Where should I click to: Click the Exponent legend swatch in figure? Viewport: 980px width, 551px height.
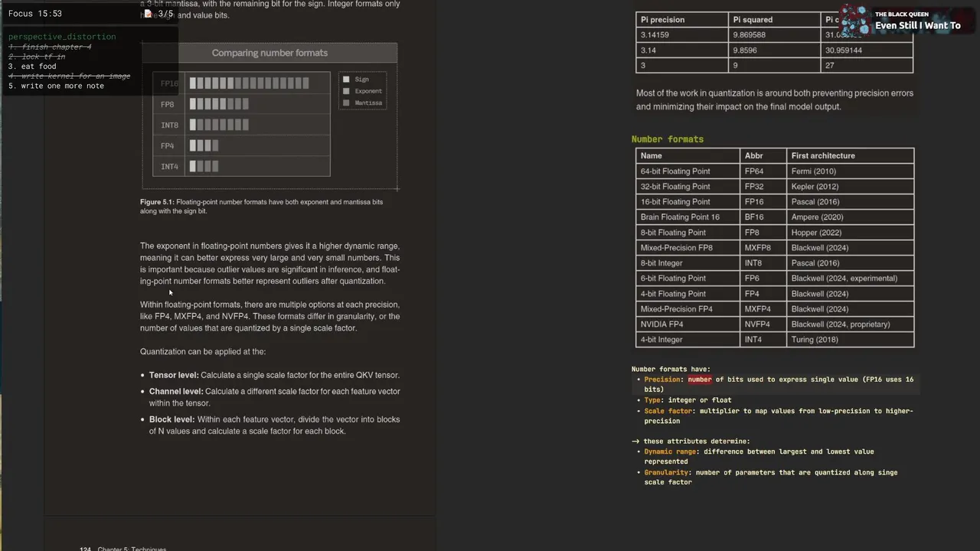pos(346,91)
